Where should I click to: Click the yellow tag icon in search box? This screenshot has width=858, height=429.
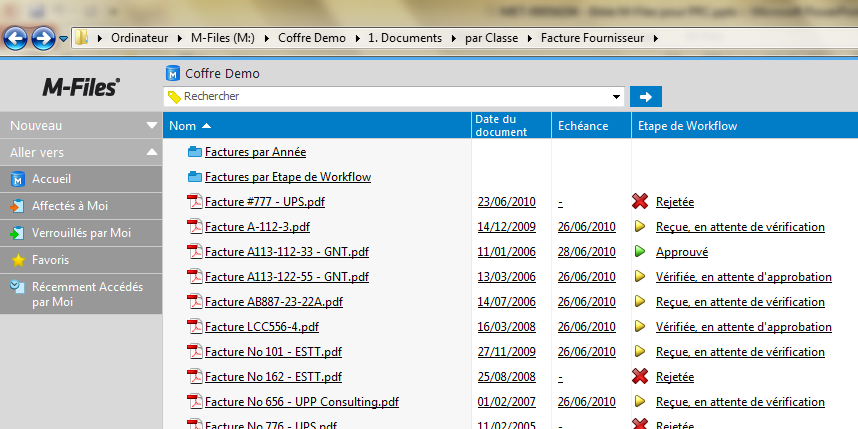[174, 97]
